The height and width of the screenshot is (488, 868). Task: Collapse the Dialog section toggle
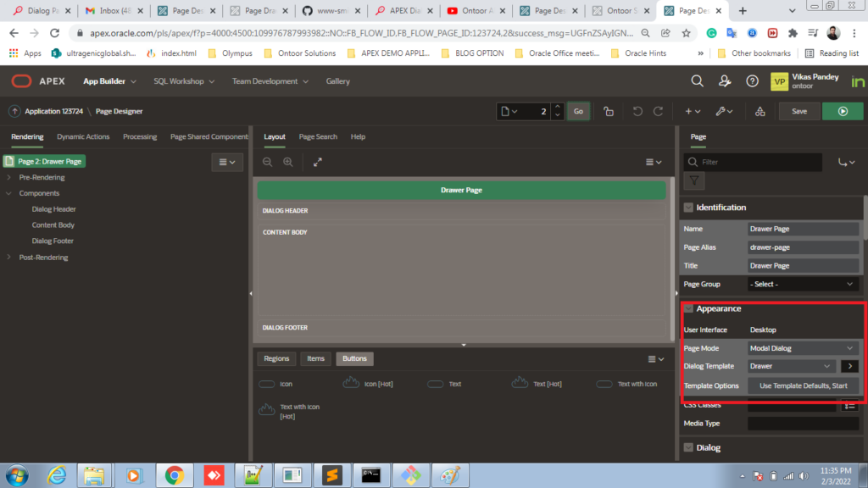pos(688,447)
